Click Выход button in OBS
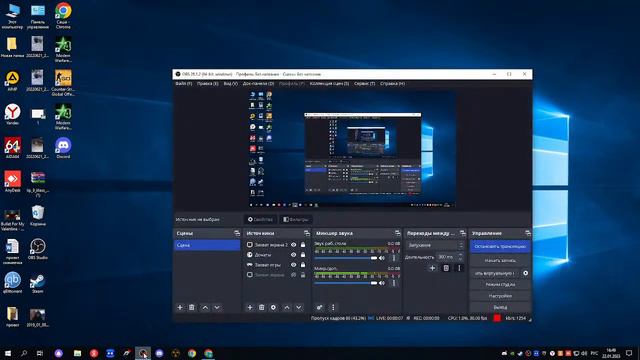The height and width of the screenshot is (360, 640). (500, 307)
